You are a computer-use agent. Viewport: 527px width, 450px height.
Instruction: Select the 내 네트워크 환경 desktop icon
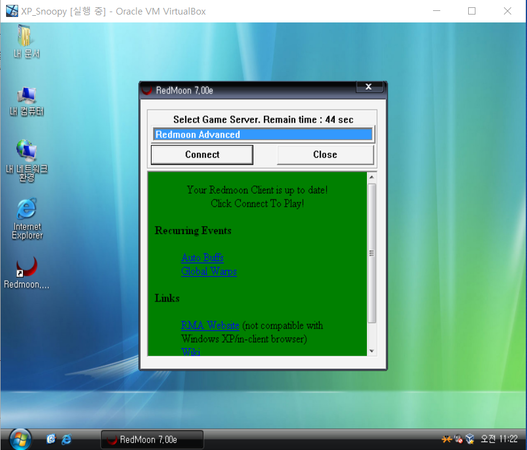pyautogui.click(x=27, y=161)
